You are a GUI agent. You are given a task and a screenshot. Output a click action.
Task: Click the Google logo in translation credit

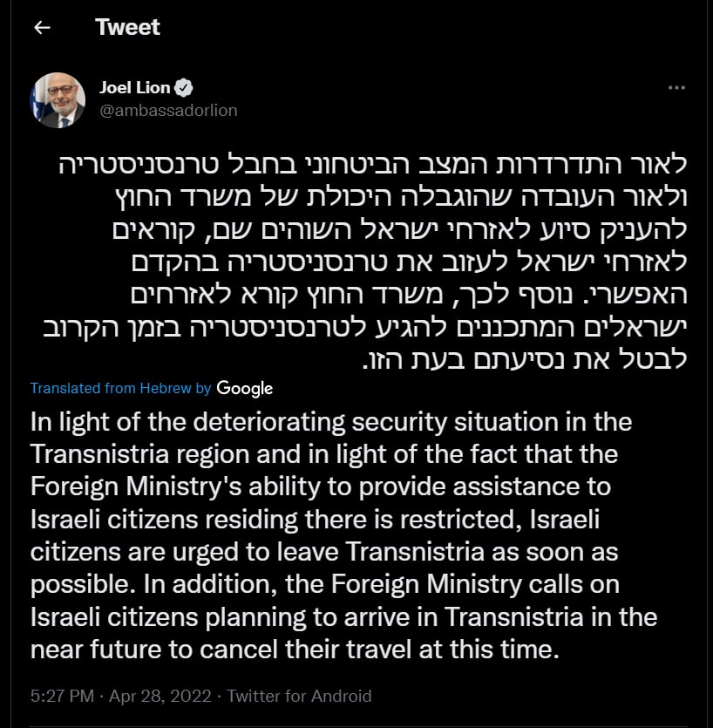(245, 389)
